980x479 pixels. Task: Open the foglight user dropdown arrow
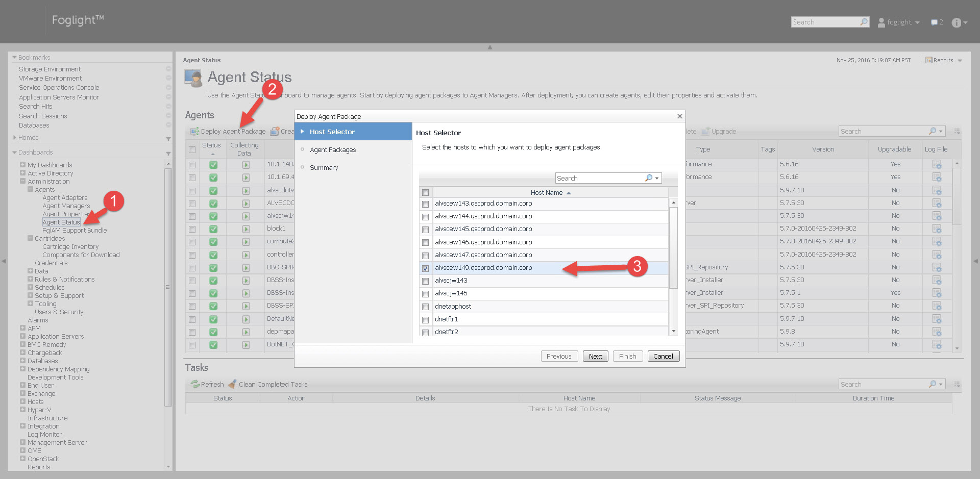(x=917, y=22)
